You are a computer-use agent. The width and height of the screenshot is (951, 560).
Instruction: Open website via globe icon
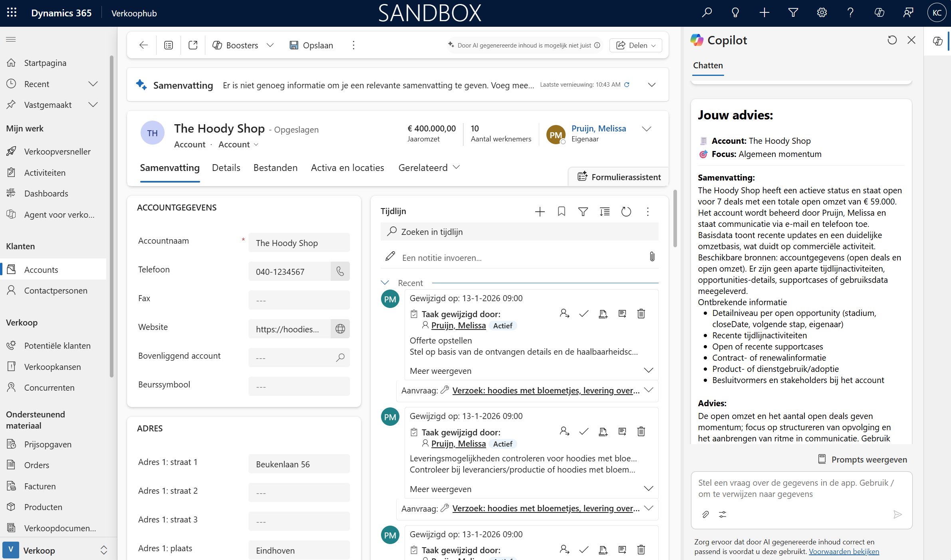[340, 329]
